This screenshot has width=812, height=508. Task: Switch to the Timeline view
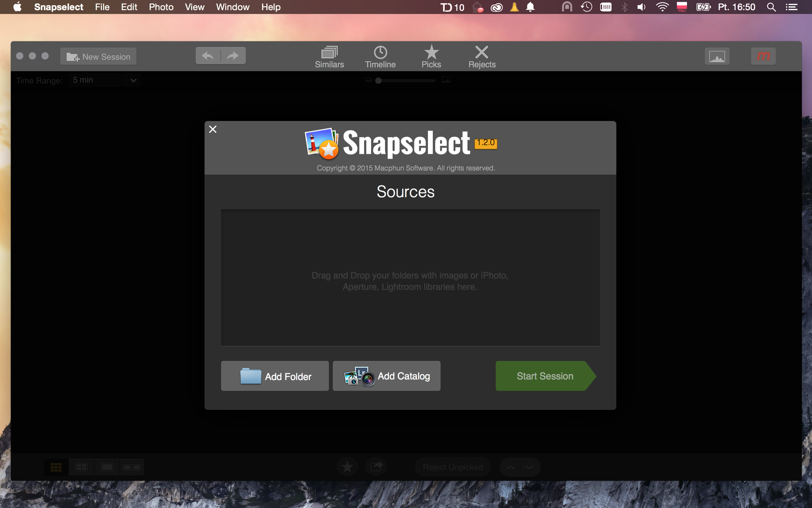(x=380, y=57)
